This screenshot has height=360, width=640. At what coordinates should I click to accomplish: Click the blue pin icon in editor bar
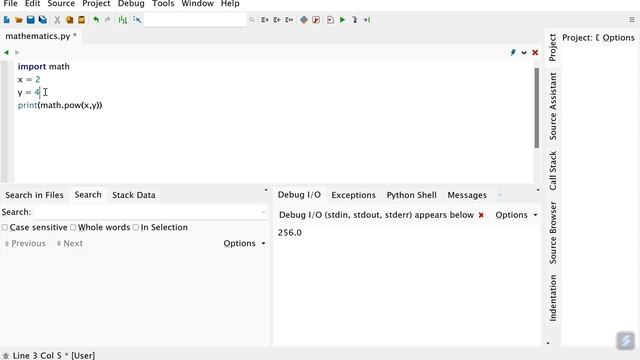click(513, 52)
